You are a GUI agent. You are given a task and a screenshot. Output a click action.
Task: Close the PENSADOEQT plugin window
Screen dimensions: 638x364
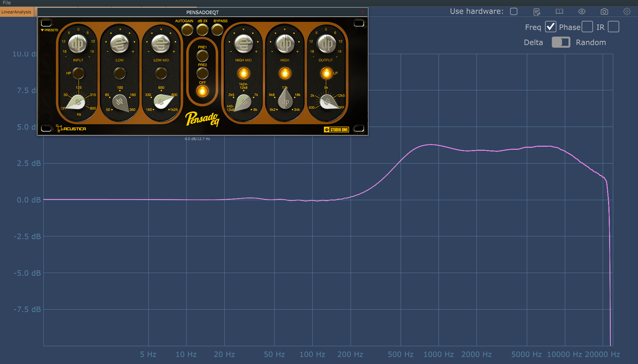point(363,12)
